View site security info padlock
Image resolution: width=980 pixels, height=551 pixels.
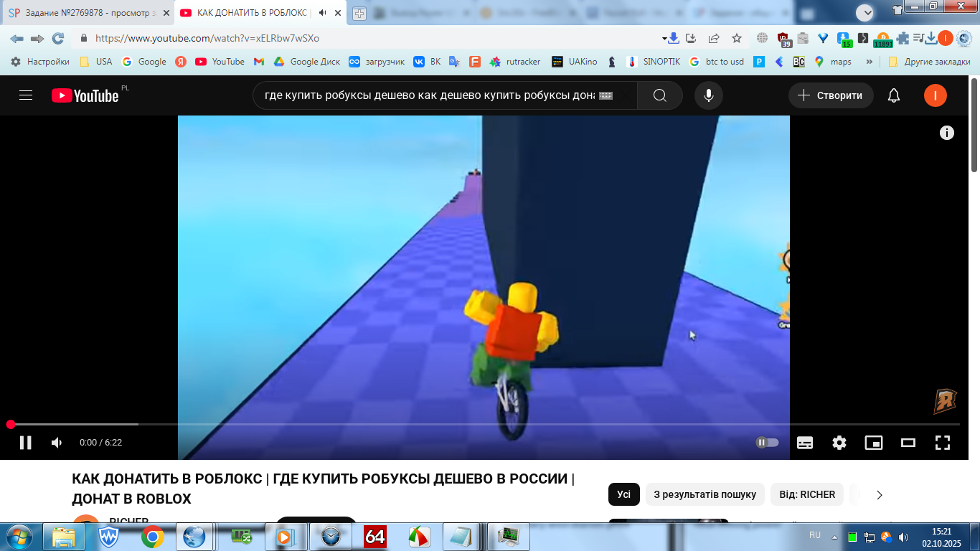83,39
